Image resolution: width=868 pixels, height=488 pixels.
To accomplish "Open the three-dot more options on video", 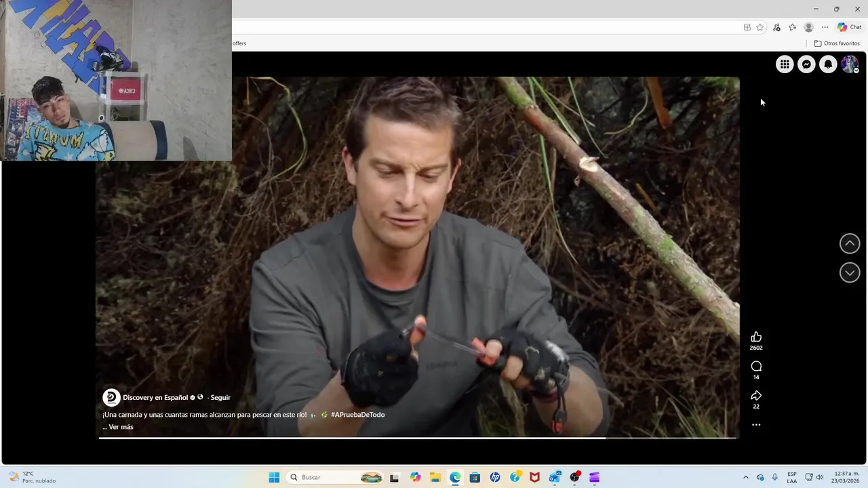I will (756, 425).
